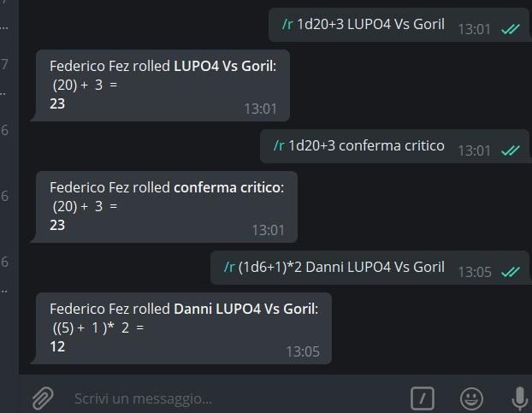
Task: Select the 'rolled conferma critico' result bubble
Action: (x=164, y=207)
